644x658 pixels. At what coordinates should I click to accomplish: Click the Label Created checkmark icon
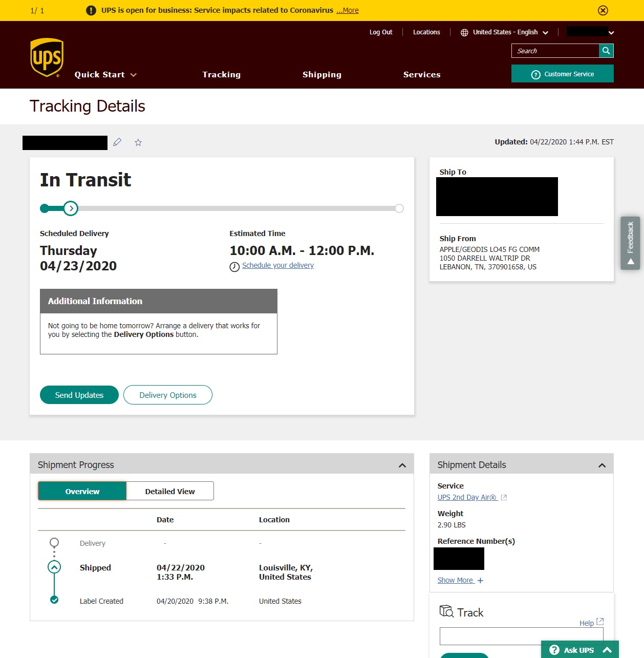(x=54, y=600)
